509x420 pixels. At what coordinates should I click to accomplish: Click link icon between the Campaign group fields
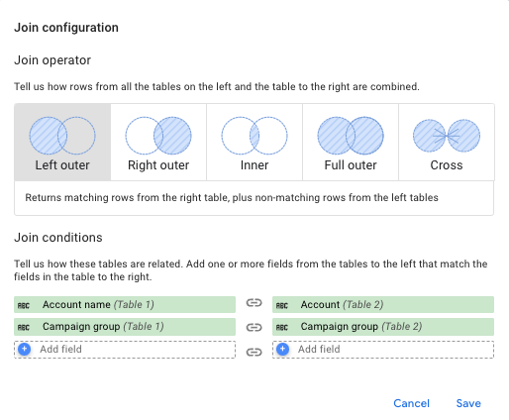254,327
